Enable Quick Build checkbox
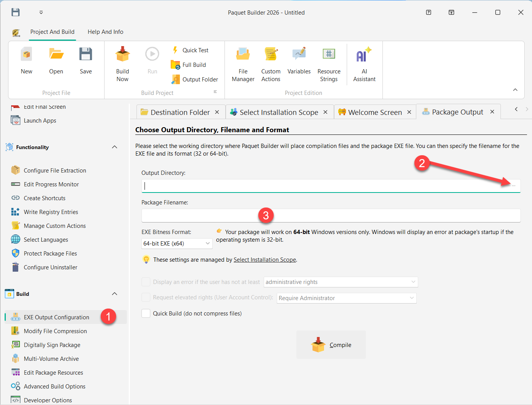The image size is (532, 405). coord(146,314)
